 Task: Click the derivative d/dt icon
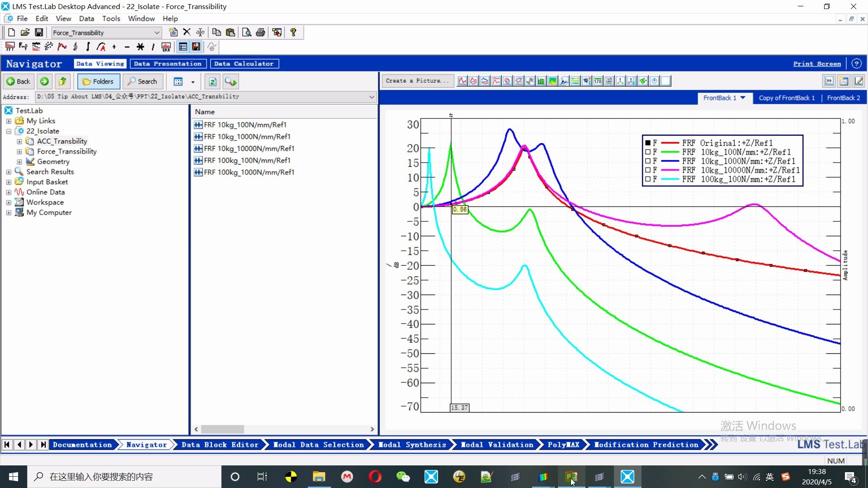[x=75, y=47]
